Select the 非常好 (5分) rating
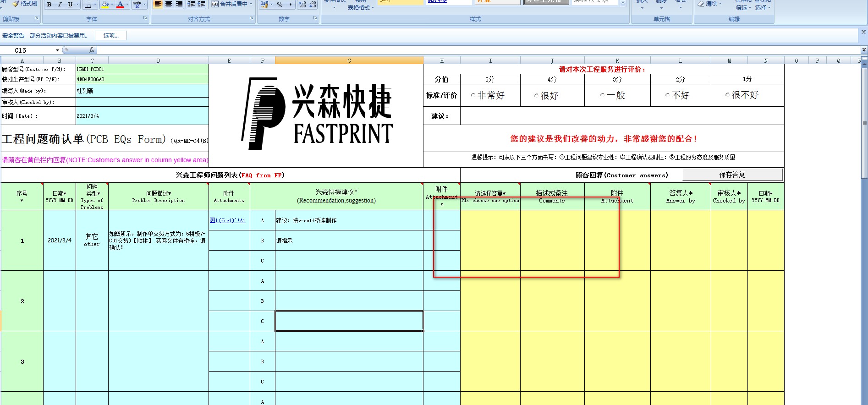 click(x=473, y=96)
